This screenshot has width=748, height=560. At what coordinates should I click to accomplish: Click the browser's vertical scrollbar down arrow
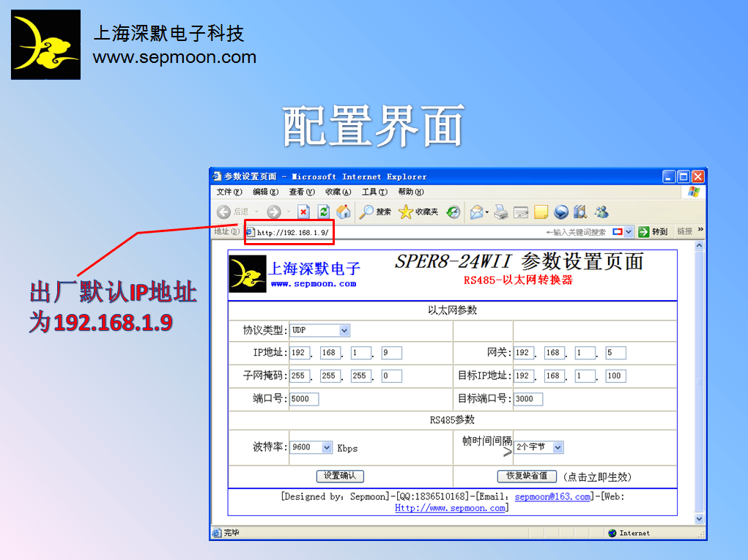click(699, 518)
